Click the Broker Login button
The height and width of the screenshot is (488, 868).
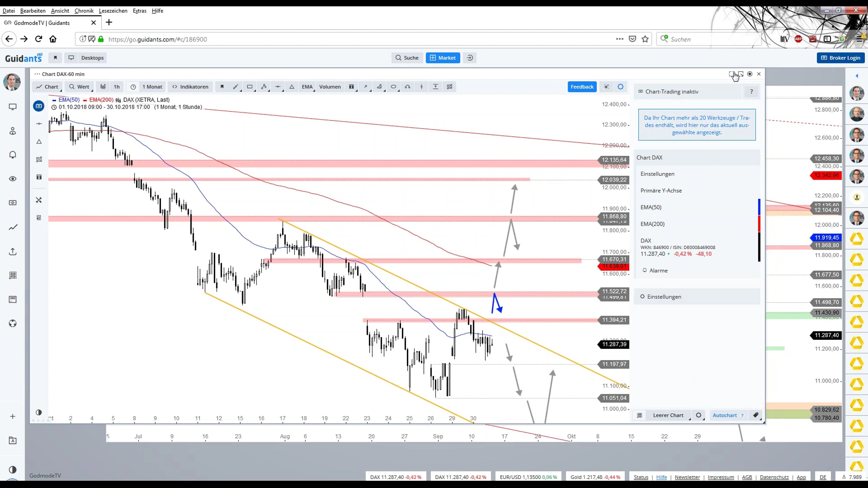click(841, 58)
